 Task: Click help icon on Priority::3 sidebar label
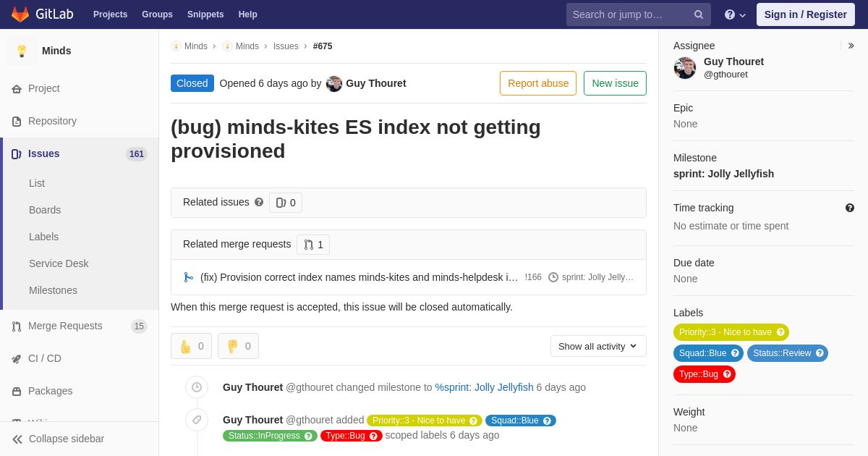[x=780, y=332]
